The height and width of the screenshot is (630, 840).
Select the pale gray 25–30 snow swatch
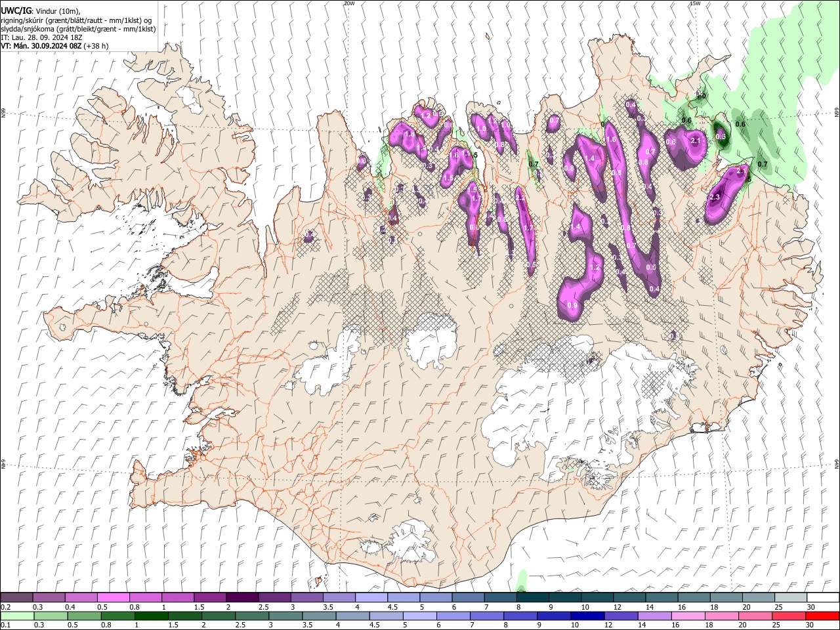[x=790, y=597]
